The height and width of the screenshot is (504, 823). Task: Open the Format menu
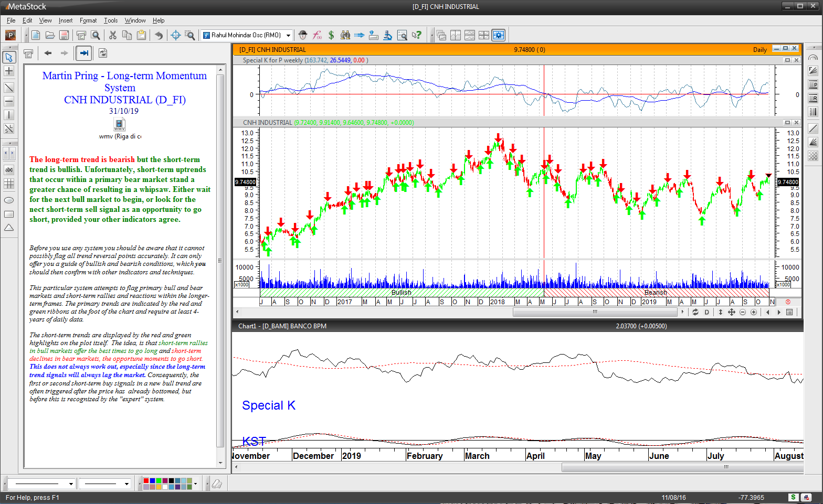(x=88, y=20)
